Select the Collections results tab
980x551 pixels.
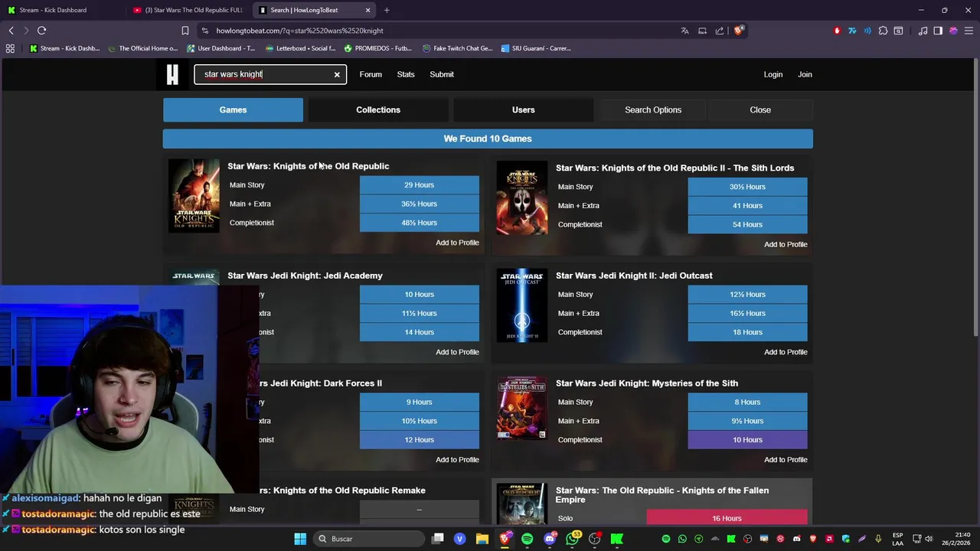coord(378,109)
